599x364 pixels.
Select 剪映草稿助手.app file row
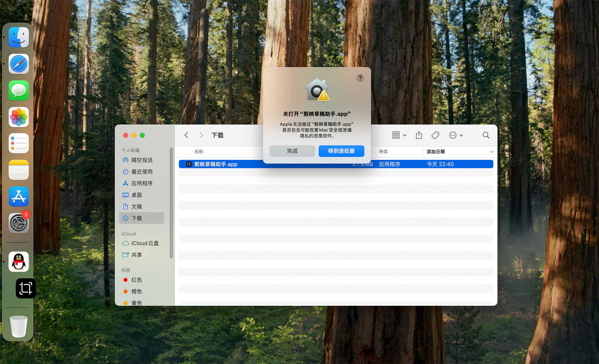point(216,164)
